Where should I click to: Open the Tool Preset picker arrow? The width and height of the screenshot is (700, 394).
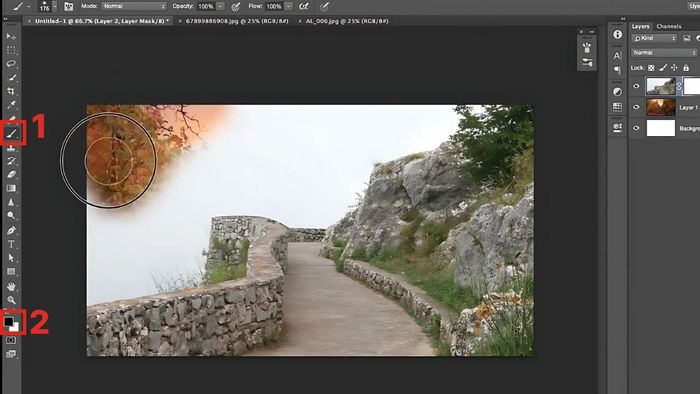point(29,6)
